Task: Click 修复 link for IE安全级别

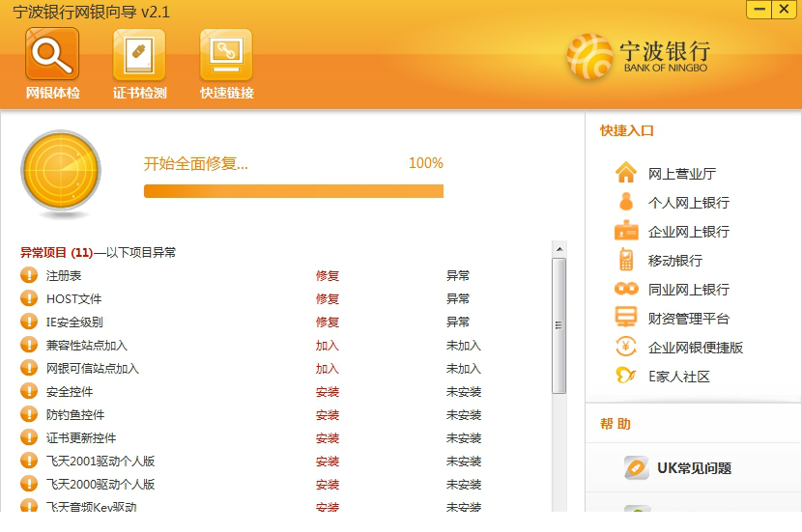Action: [x=328, y=322]
